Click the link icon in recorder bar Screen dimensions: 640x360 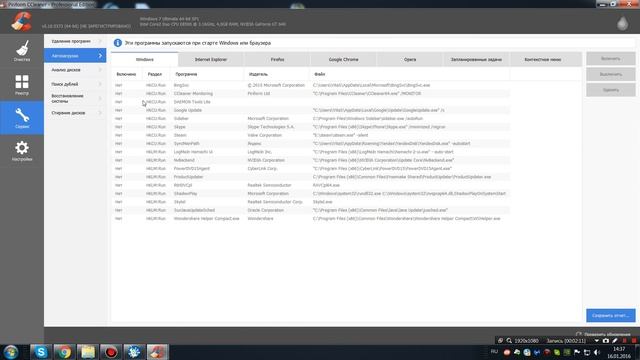(500, 340)
